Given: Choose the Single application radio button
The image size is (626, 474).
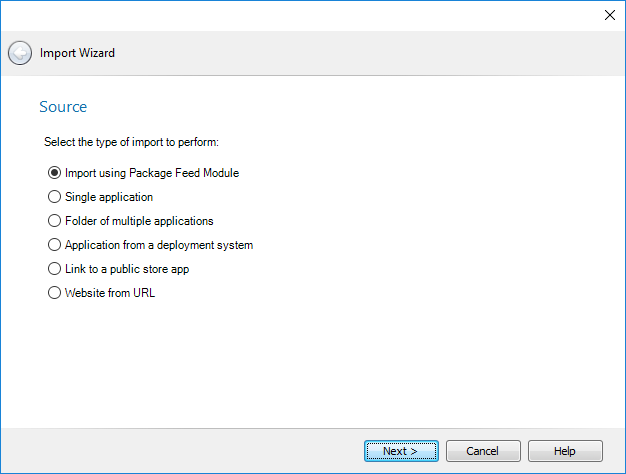Looking at the screenshot, I should [x=55, y=197].
